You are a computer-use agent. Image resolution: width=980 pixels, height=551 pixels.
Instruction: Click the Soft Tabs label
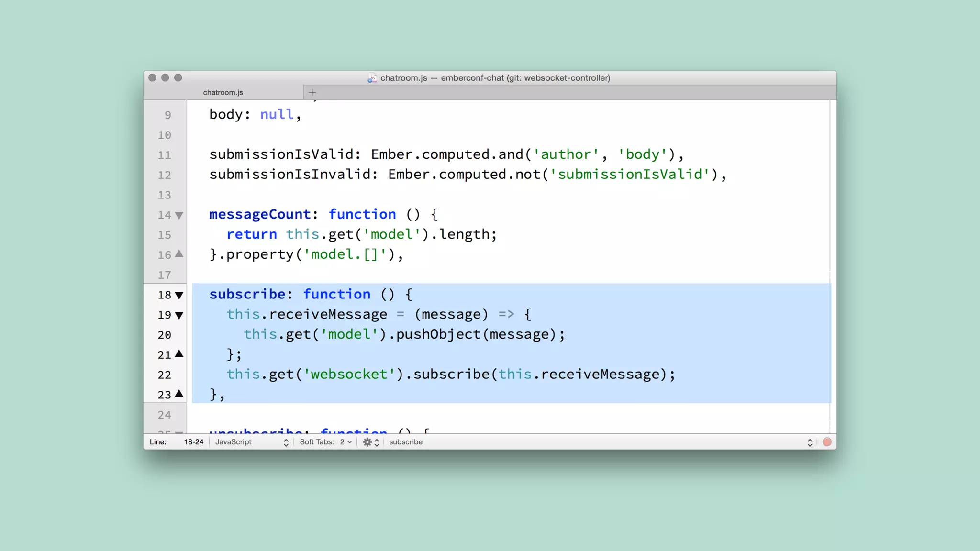[x=316, y=442]
